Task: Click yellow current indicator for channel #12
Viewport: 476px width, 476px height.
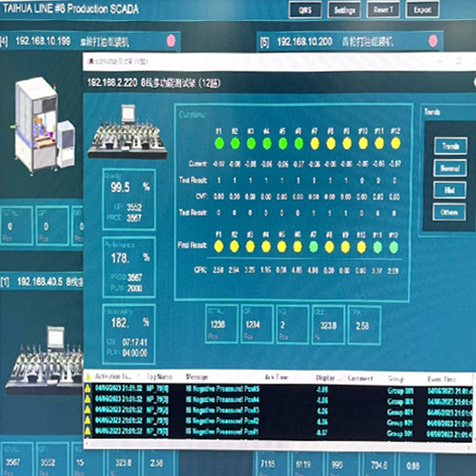Action: pos(395,143)
